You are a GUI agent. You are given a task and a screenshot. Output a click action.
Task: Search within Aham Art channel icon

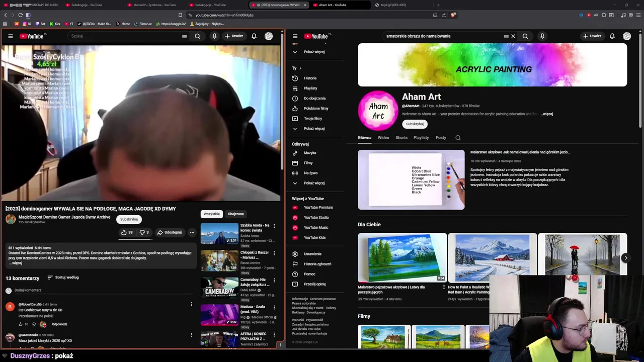pyautogui.click(x=458, y=138)
